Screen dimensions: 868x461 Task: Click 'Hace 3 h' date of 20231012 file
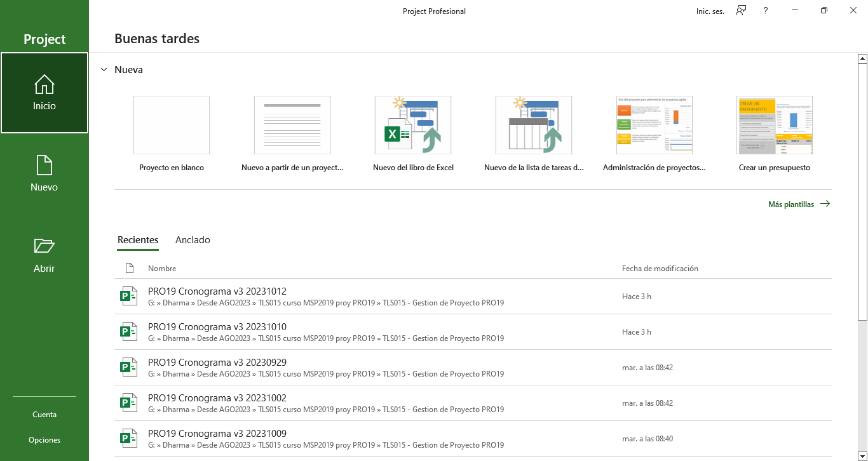tap(637, 297)
